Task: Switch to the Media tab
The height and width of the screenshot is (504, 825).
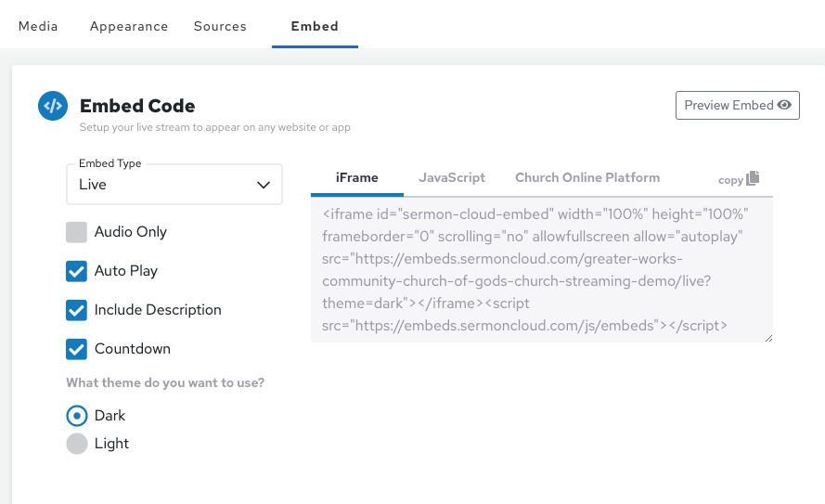Action: 38,26
